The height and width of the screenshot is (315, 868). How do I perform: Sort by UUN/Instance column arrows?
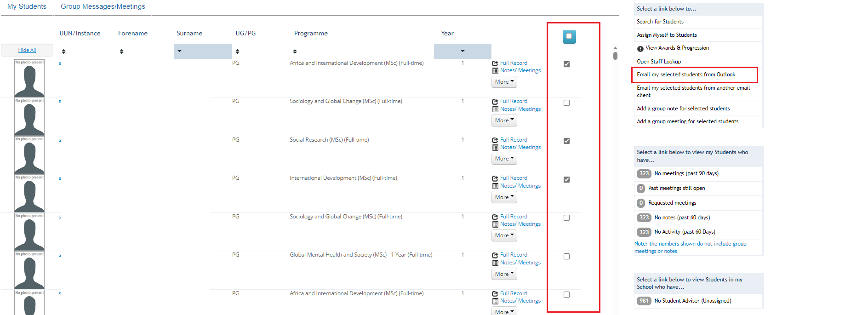pos(63,52)
